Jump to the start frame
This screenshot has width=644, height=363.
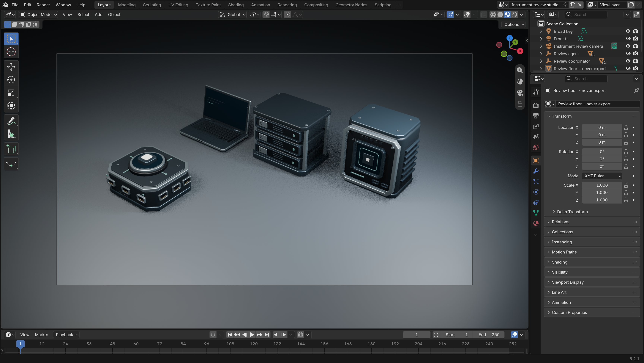pos(230,335)
